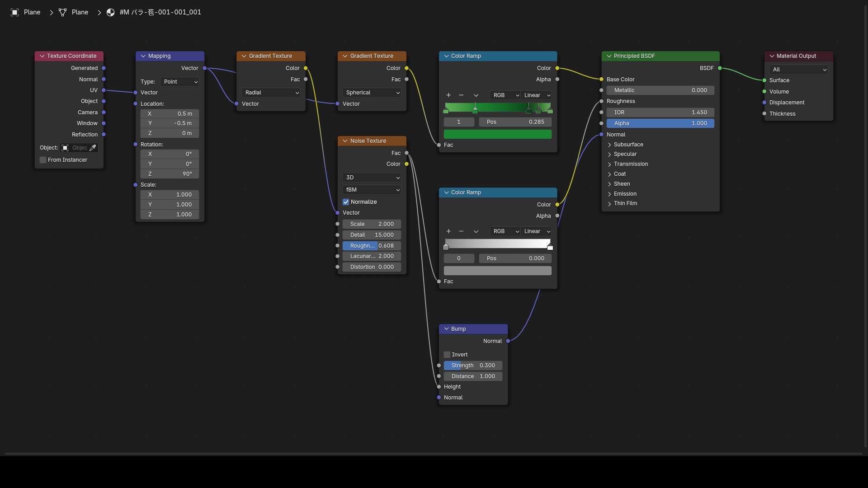The height and width of the screenshot is (488, 868).
Task: Open the All target dropdown in Material Output
Action: coord(799,70)
